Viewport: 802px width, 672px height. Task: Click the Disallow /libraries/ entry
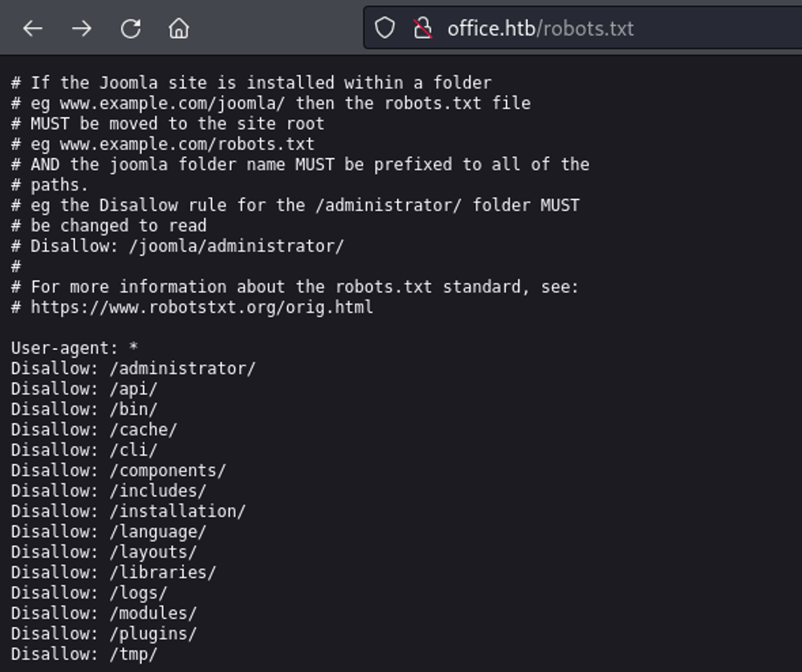[x=113, y=573]
